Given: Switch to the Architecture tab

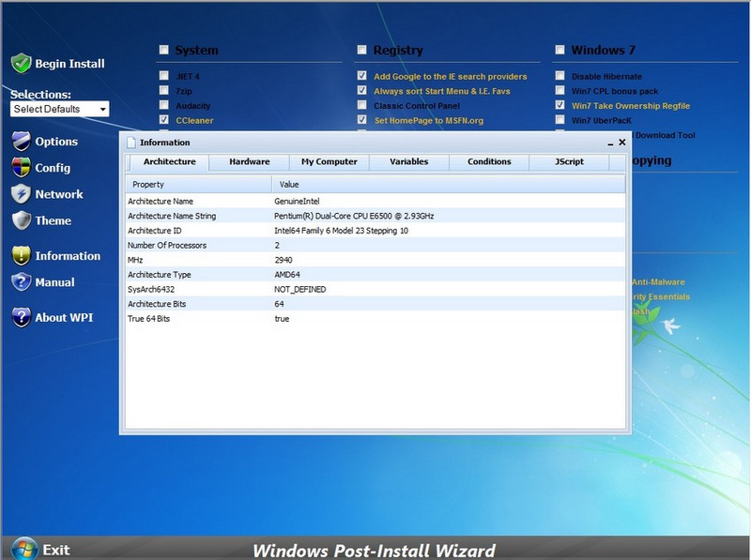Looking at the screenshot, I should pyautogui.click(x=169, y=161).
